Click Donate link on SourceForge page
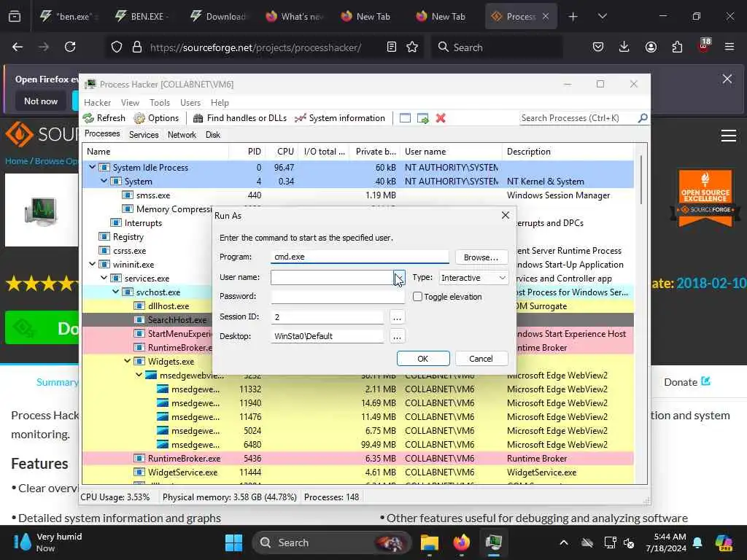The image size is (747, 560). point(687,382)
